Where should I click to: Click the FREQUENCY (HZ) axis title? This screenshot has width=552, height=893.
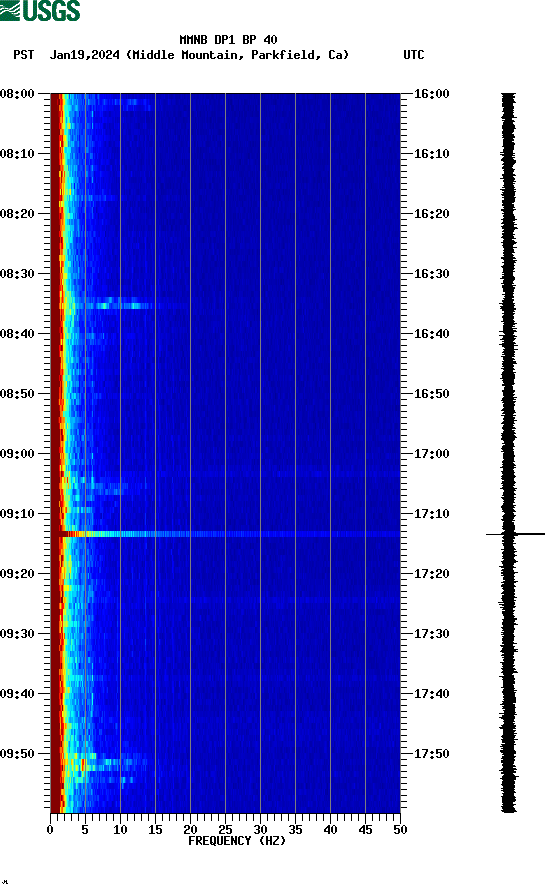coord(236,841)
